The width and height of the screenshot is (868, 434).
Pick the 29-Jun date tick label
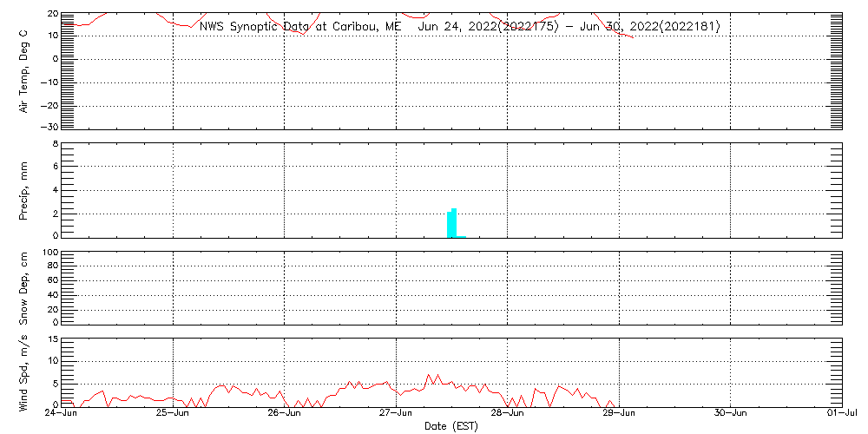619,415
